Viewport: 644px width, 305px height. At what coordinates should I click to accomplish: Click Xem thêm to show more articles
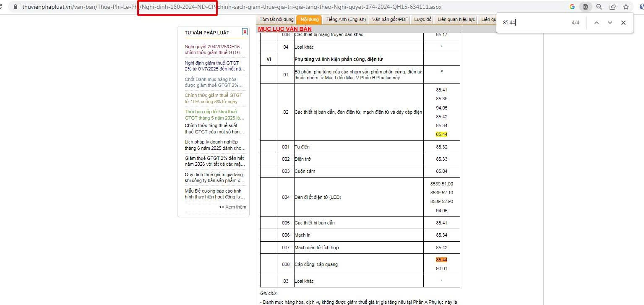click(232, 207)
